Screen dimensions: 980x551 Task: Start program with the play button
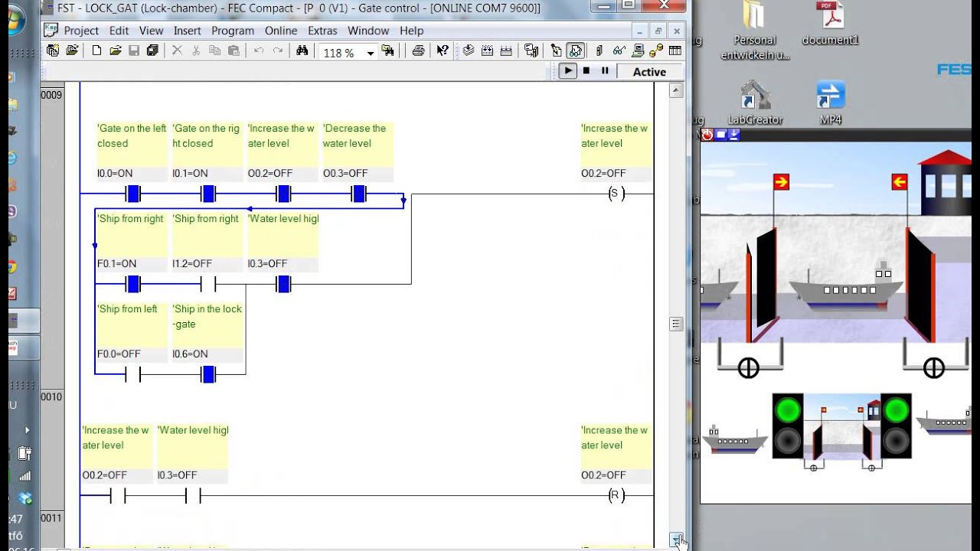pyautogui.click(x=567, y=71)
